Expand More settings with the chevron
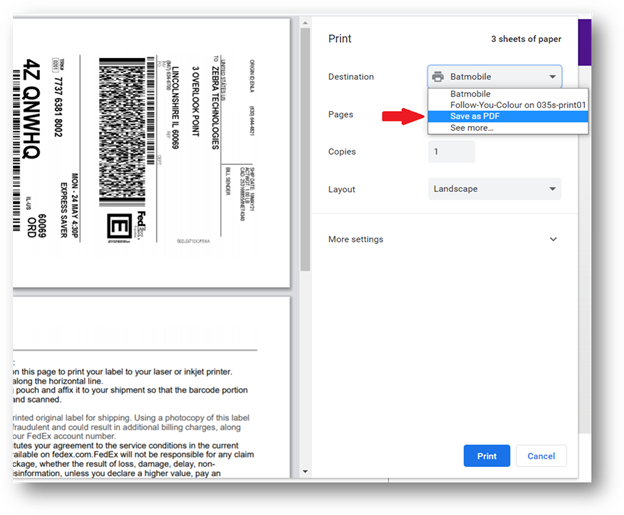 553,240
